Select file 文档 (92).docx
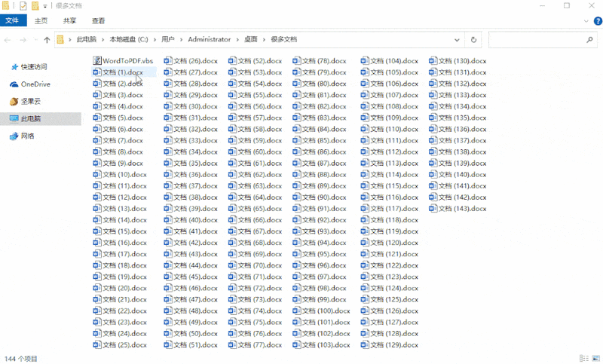This screenshot has width=603, height=364. [x=319, y=220]
